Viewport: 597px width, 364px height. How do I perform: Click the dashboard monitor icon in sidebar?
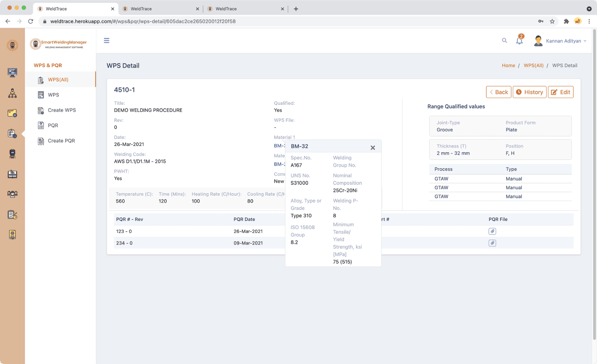(x=12, y=73)
